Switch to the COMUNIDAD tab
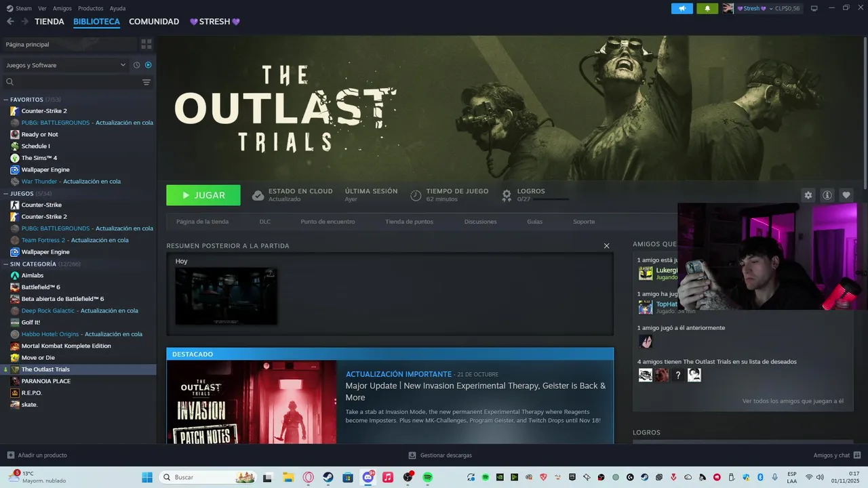Image resolution: width=868 pixels, height=488 pixels. (154, 22)
